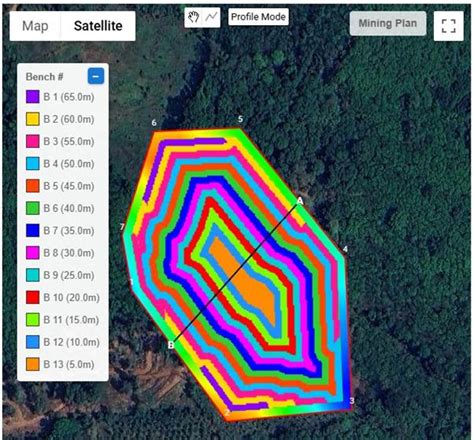Click the Profile Mode button
Image resolution: width=474 pixels, height=440 pixels.
[258, 17]
